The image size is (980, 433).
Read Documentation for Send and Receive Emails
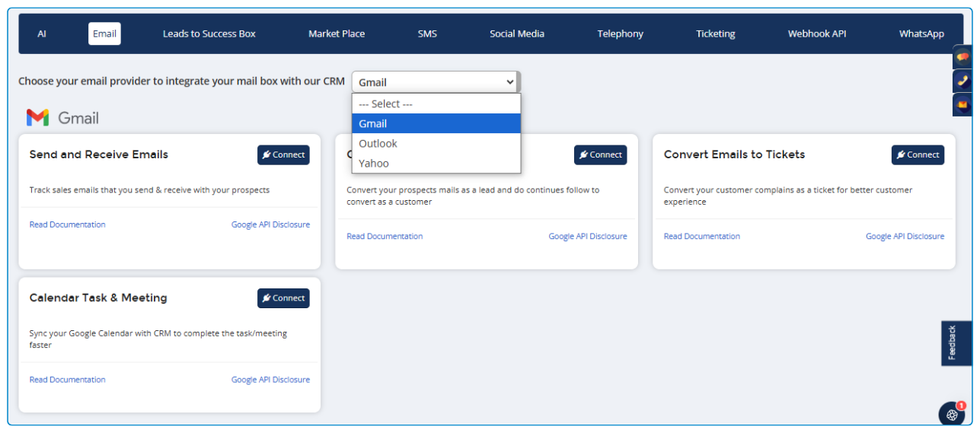tap(68, 224)
